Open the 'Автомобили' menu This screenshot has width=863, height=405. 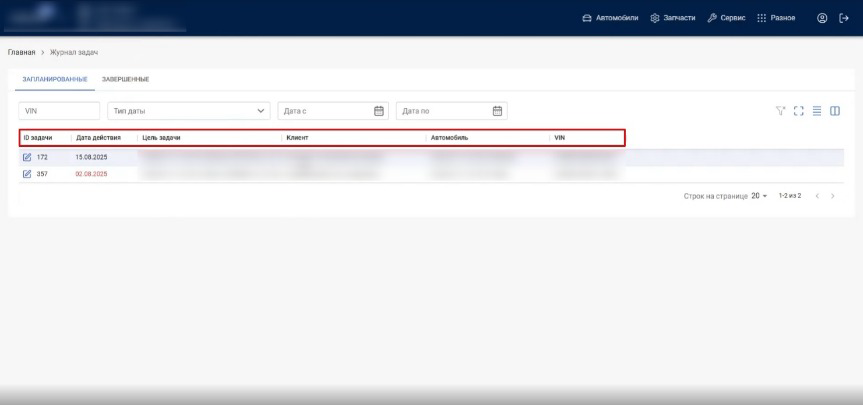(x=610, y=18)
